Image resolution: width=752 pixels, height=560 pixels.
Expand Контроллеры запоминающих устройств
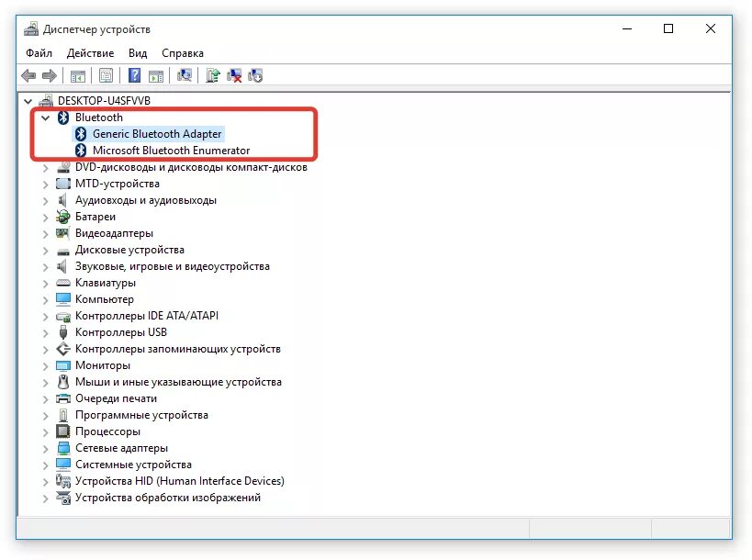46,350
